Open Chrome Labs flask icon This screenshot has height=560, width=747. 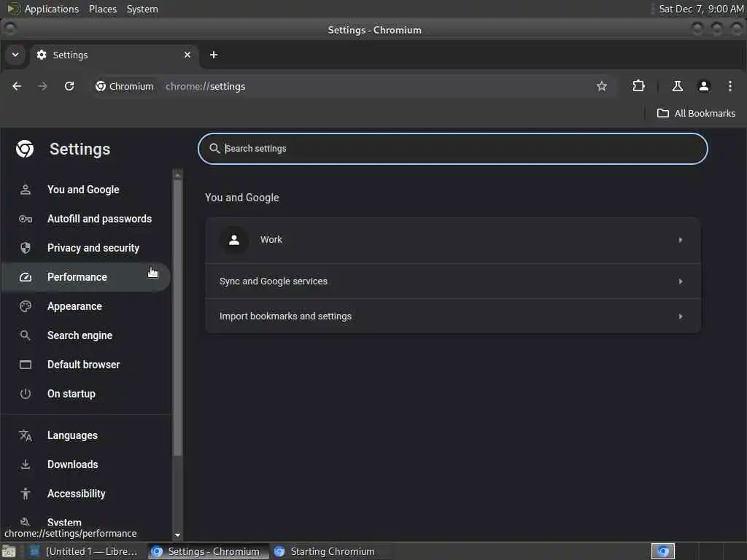677,86
